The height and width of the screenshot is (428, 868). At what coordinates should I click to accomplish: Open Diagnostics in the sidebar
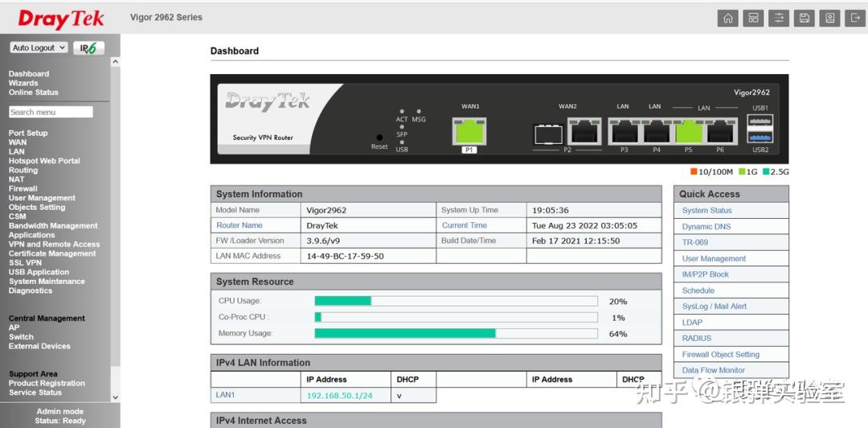[x=31, y=290]
